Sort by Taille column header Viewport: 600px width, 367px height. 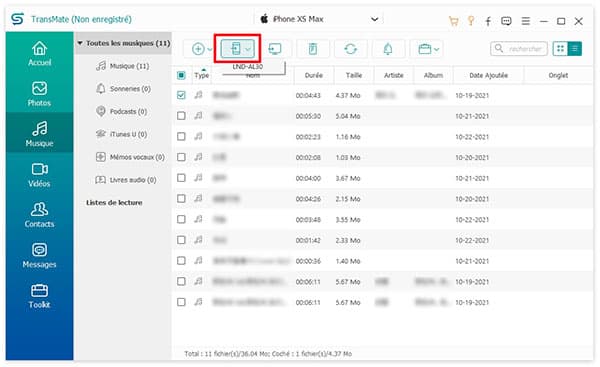pyautogui.click(x=354, y=75)
